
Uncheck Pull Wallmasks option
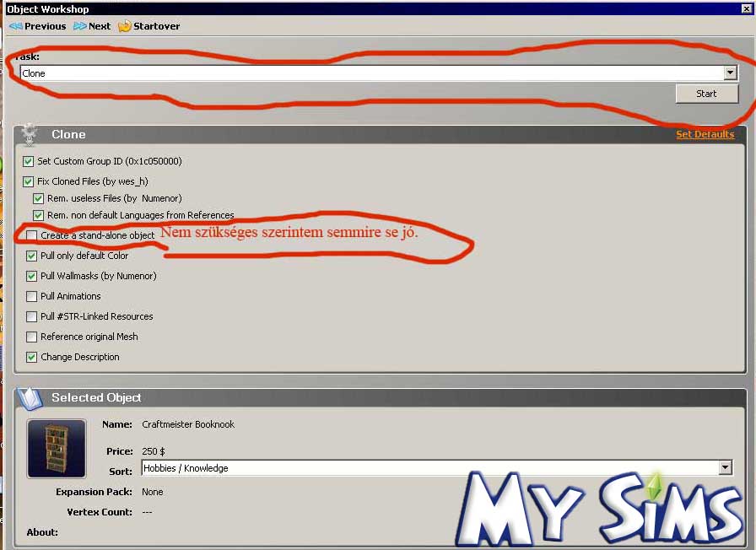pos(32,276)
